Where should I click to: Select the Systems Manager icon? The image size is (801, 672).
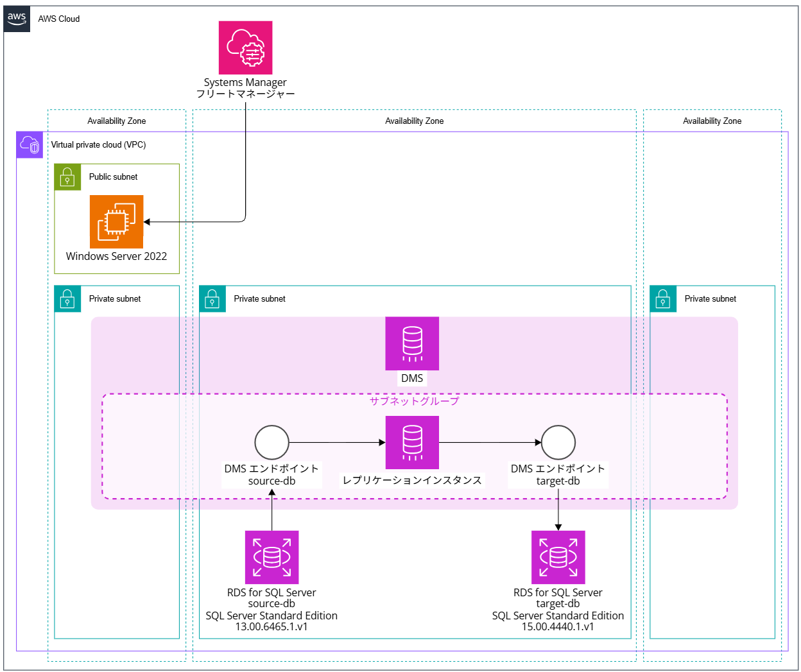point(245,47)
